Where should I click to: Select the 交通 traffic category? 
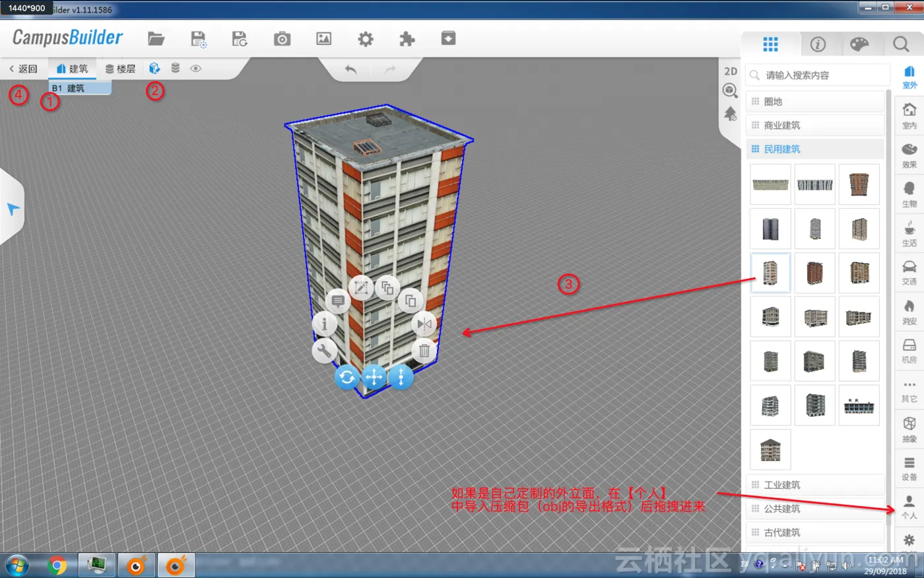coord(909,273)
